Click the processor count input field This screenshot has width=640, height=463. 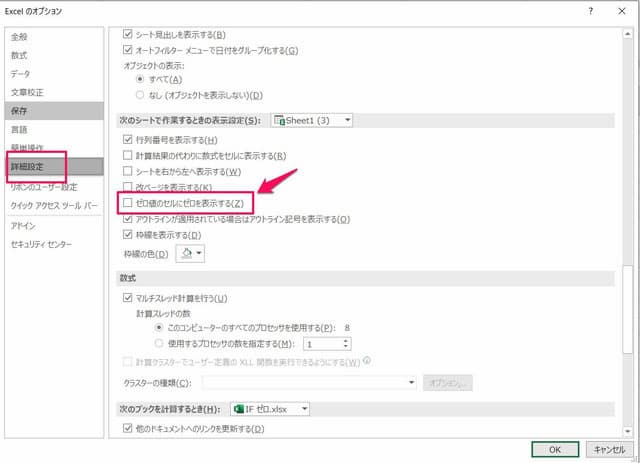tap(322, 344)
